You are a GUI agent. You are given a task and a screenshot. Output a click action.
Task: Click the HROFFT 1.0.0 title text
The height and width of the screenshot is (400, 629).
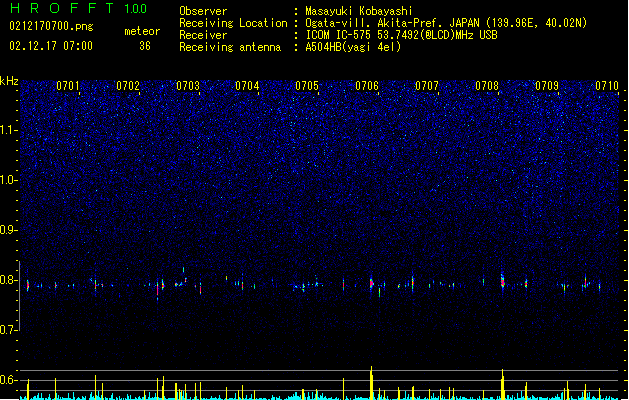point(78,8)
